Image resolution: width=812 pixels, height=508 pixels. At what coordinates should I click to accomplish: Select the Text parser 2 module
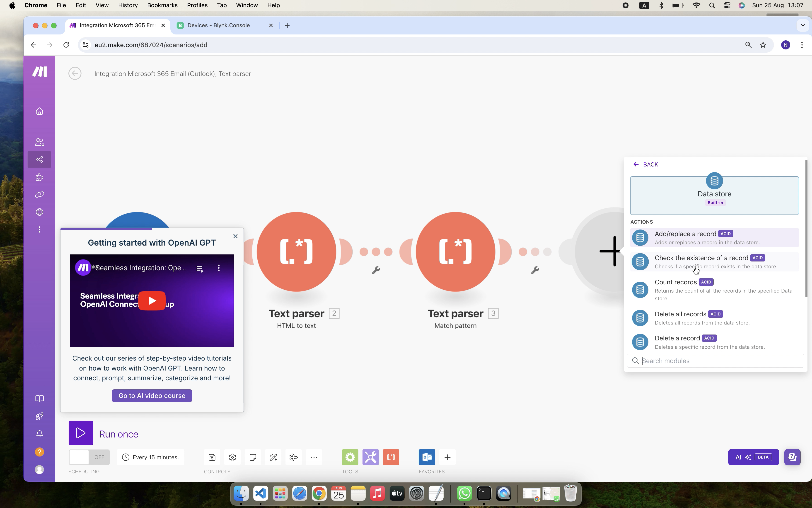pos(296,252)
